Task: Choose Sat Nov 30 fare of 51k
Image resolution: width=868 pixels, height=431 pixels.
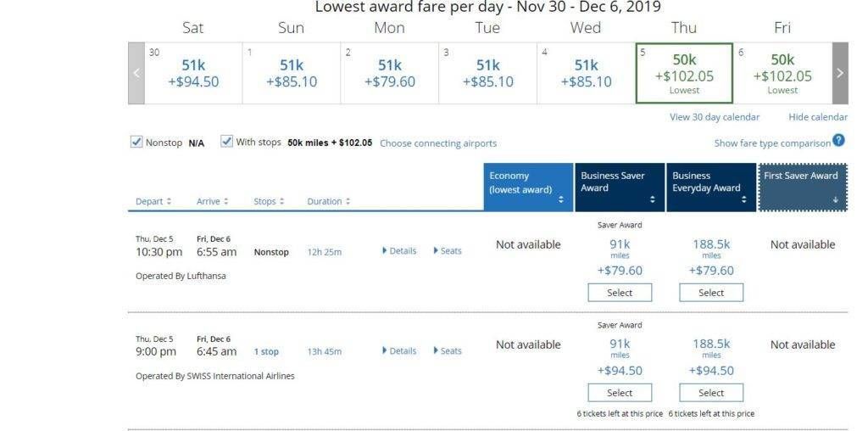Action: (x=193, y=73)
